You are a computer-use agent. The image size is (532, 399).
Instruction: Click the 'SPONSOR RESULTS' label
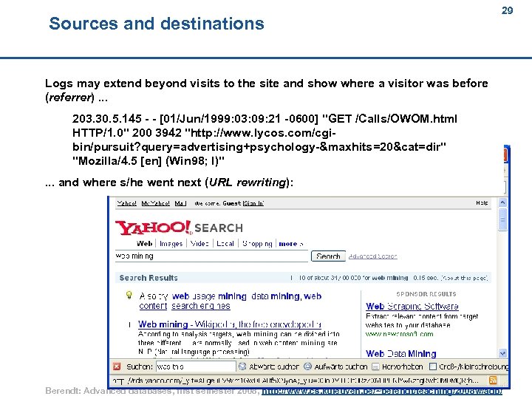tap(426, 294)
